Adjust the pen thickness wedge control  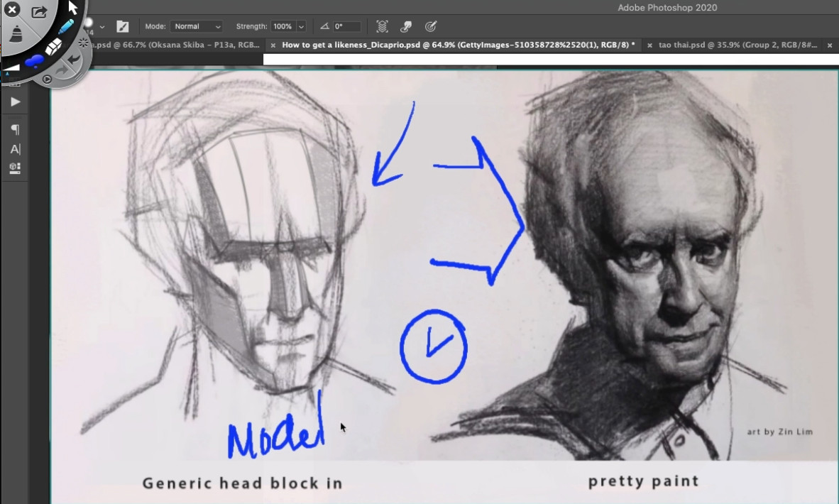point(11,67)
